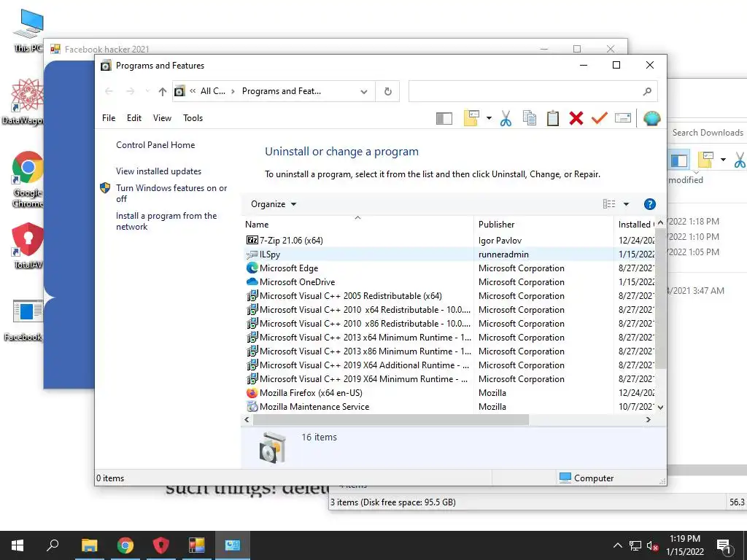Open Install a program from the network

166,222
